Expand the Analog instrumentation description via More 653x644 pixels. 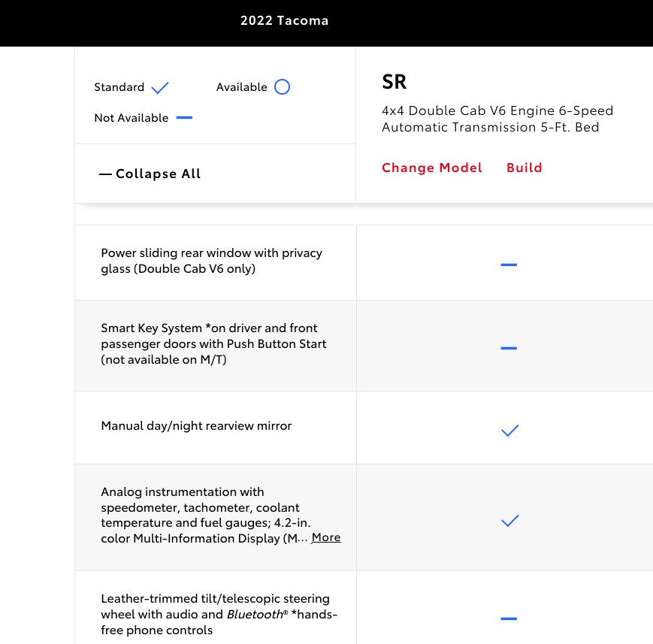click(x=326, y=537)
